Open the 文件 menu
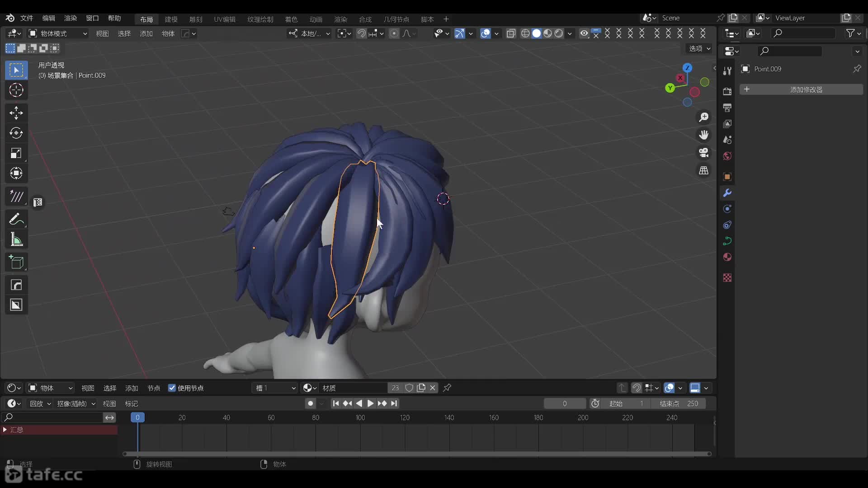 click(x=27, y=18)
